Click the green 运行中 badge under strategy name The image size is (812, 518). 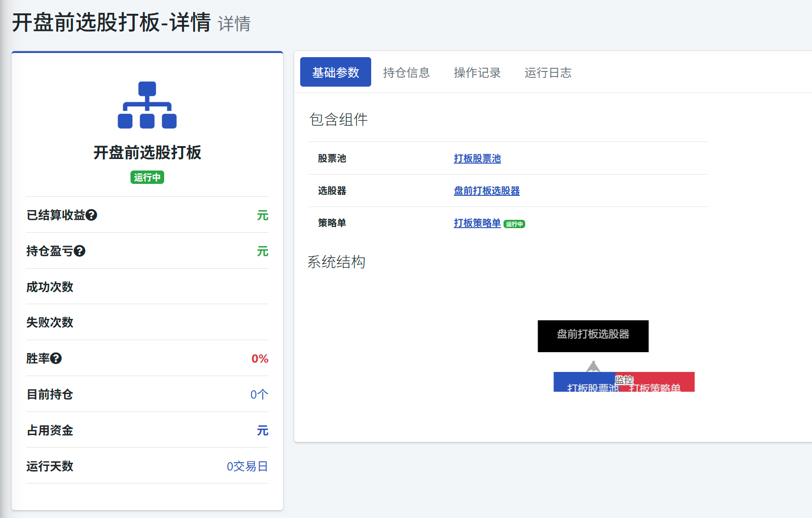(x=147, y=177)
